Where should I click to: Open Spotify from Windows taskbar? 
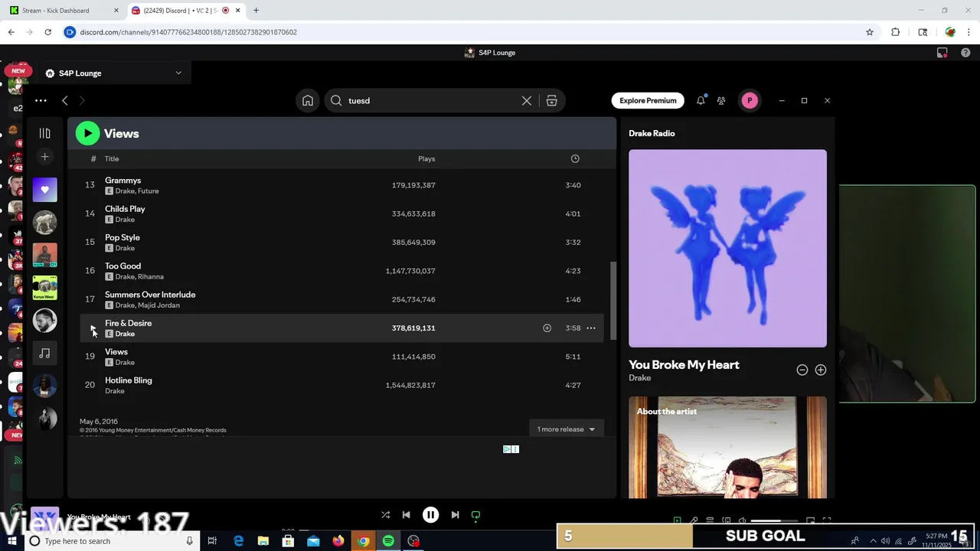(x=388, y=541)
